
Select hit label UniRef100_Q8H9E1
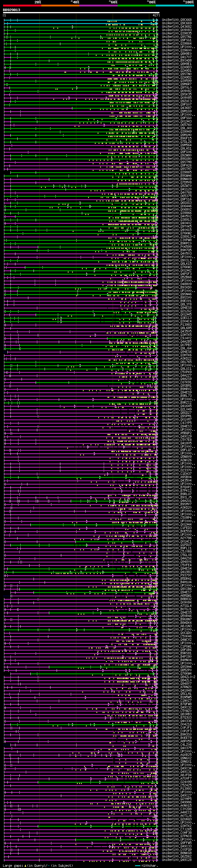[177, 64]
